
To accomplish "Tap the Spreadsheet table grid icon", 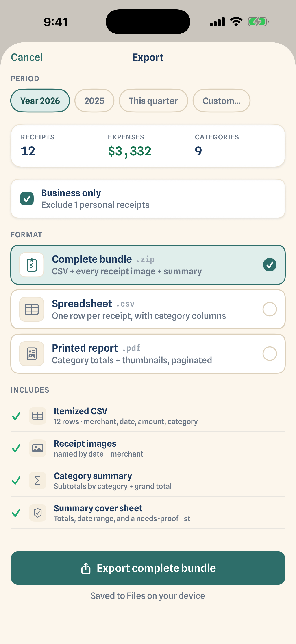I will pyautogui.click(x=32, y=309).
